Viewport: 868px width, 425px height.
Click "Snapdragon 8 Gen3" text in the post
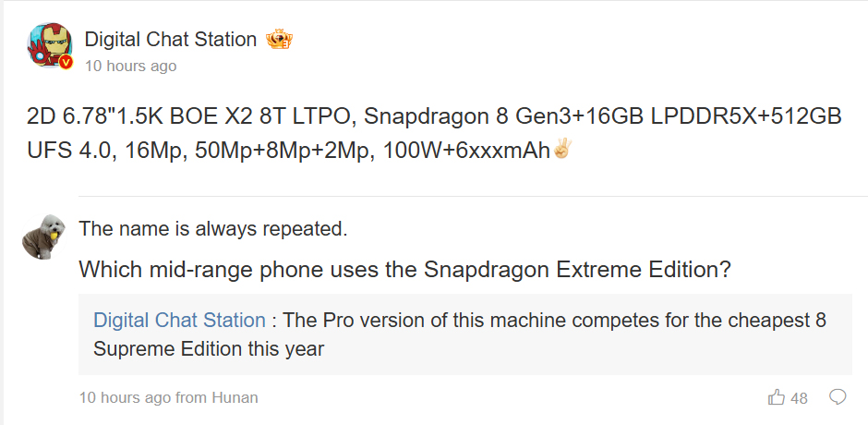(441, 117)
